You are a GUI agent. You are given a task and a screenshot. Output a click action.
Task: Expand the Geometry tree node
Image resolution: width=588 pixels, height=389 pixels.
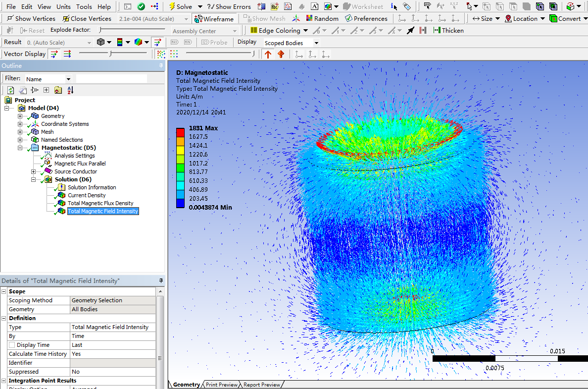point(20,116)
